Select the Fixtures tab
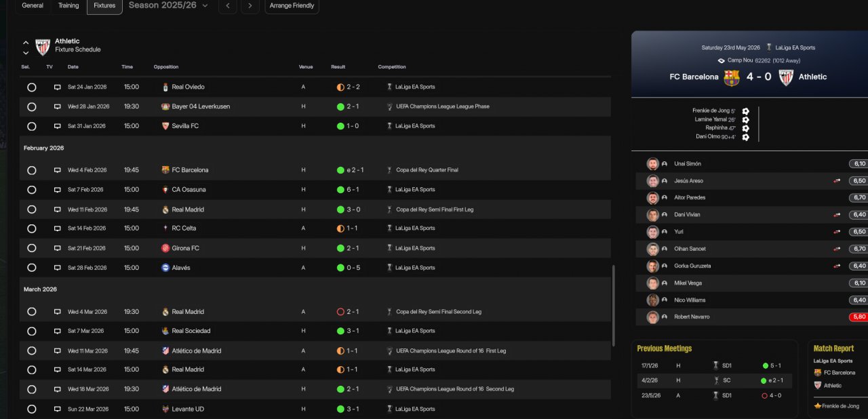Screen dimensions: 868x419 (104, 5)
